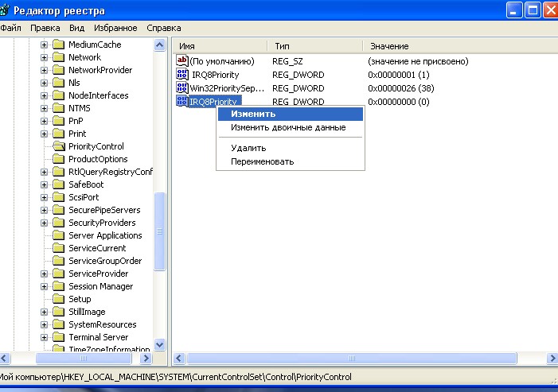
Task: Click the Setup folder icon
Action: coord(59,299)
